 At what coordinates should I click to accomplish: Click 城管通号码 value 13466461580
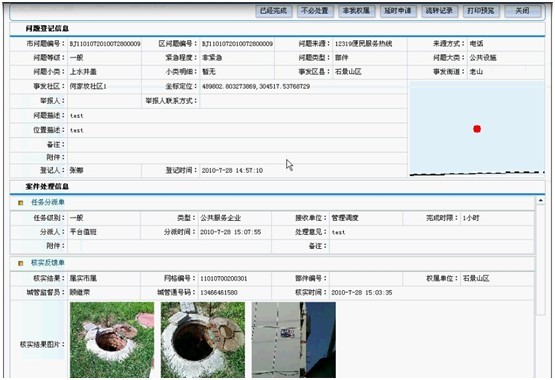(x=219, y=293)
